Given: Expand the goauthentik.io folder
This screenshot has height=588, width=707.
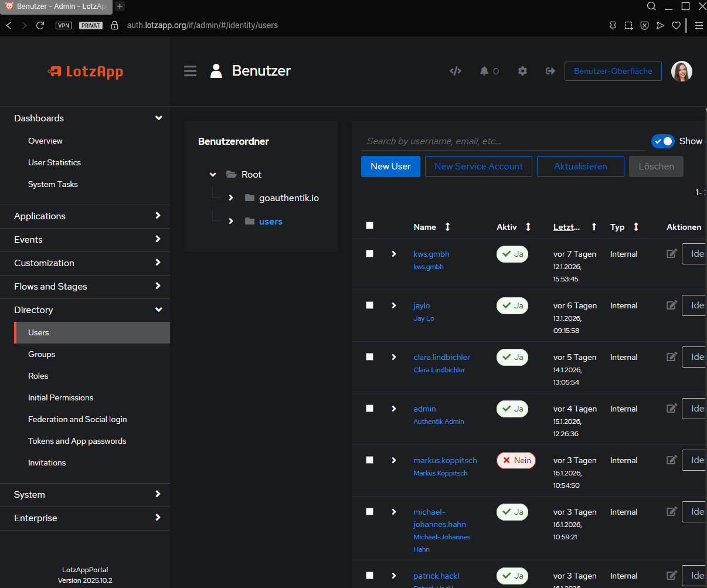Looking at the screenshot, I should point(231,198).
